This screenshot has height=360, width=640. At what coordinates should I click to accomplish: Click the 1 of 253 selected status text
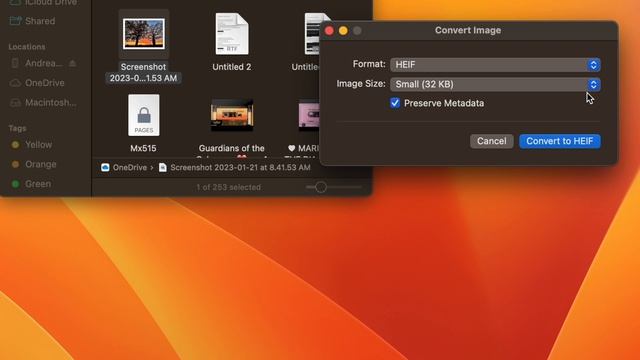pos(228,187)
